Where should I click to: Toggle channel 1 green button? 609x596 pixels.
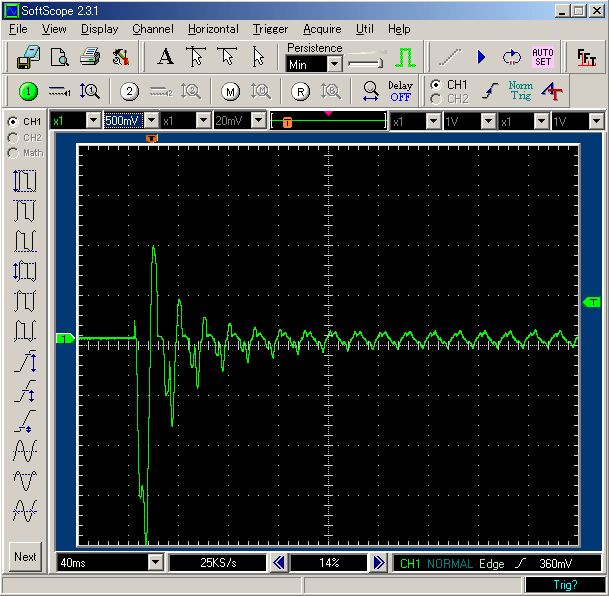pos(28,91)
